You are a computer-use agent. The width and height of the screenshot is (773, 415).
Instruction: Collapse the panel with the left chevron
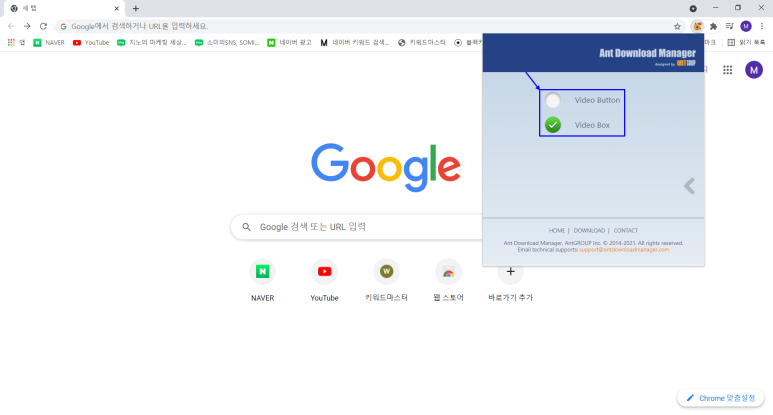(689, 186)
